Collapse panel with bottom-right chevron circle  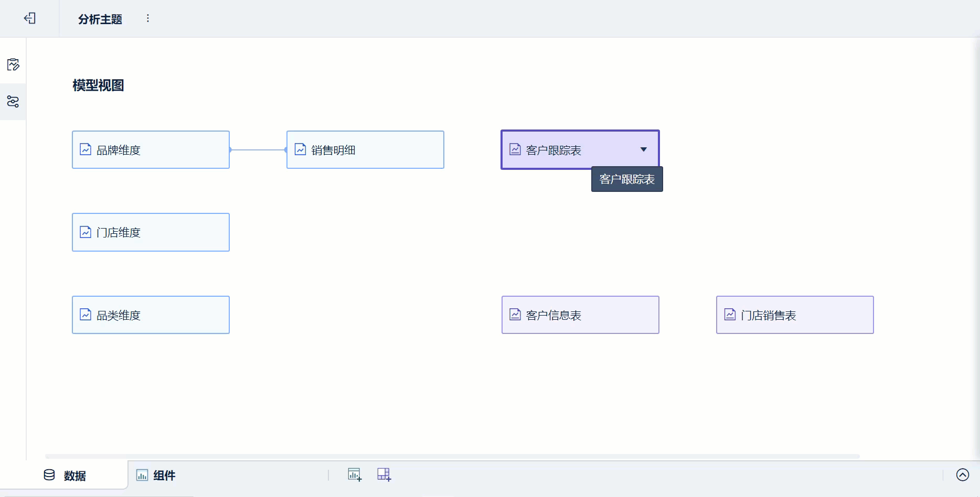(x=962, y=474)
